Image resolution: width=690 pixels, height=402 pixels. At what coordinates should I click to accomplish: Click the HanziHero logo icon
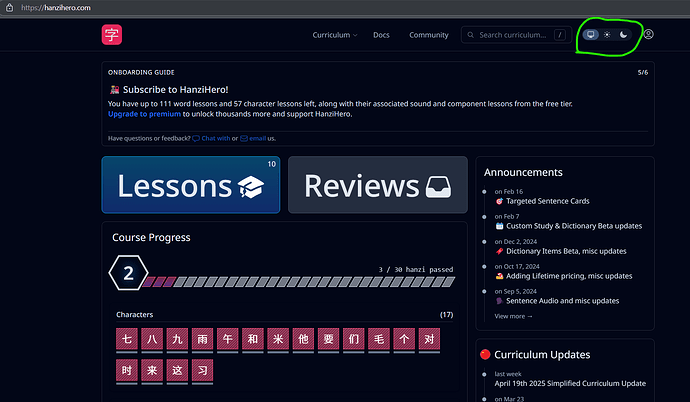[112, 34]
